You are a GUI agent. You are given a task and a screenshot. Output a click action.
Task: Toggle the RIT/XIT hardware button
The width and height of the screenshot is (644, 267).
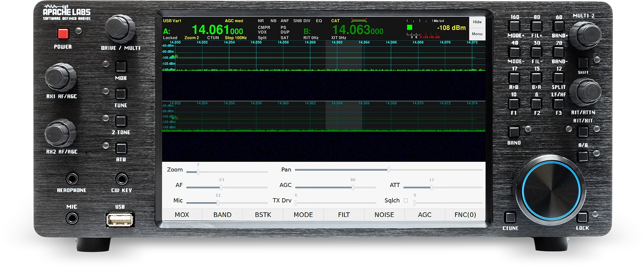pos(583,131)
